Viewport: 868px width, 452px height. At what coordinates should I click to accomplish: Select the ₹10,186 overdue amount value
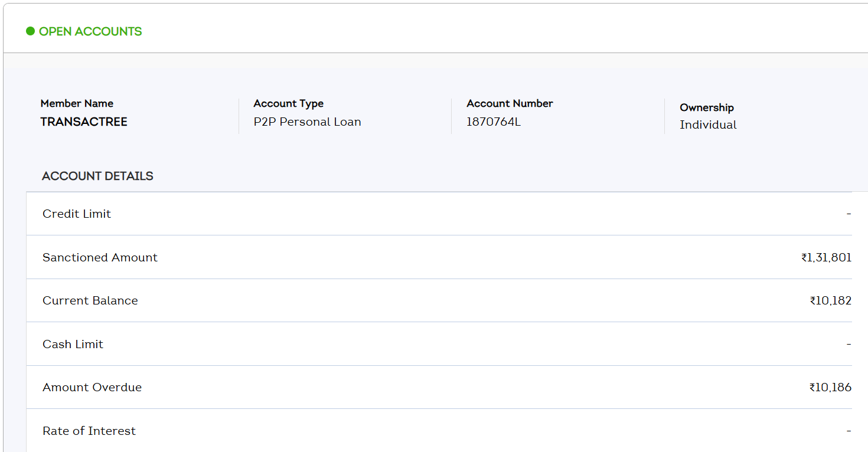(x=830, y=387)
